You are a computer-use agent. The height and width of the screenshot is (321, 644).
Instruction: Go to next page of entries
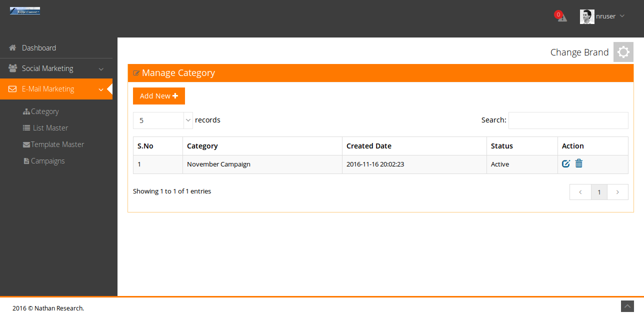[618, 192]
